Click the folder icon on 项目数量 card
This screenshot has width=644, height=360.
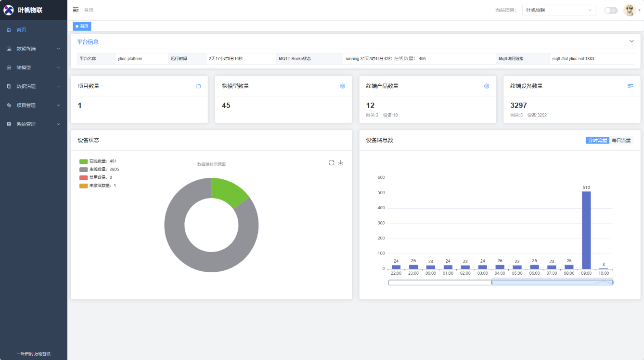198,86
